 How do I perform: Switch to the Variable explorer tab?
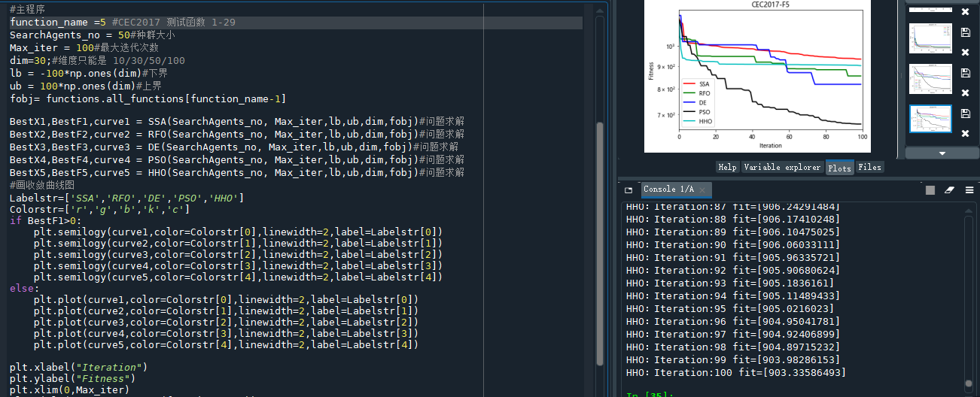coord(782,167)
